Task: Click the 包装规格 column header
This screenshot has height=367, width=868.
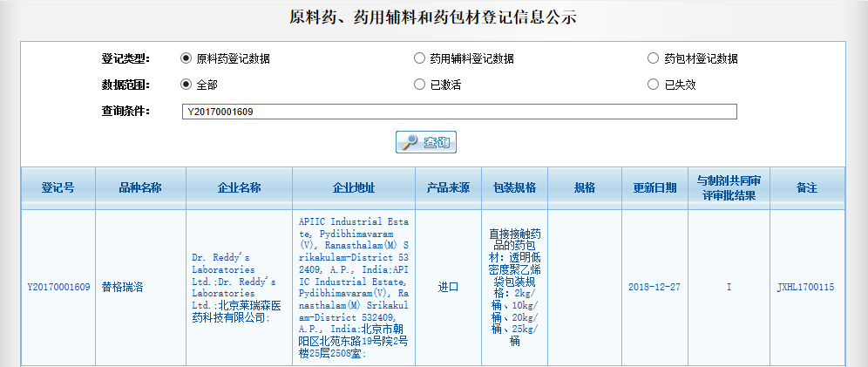Action: tap(515, 188)
